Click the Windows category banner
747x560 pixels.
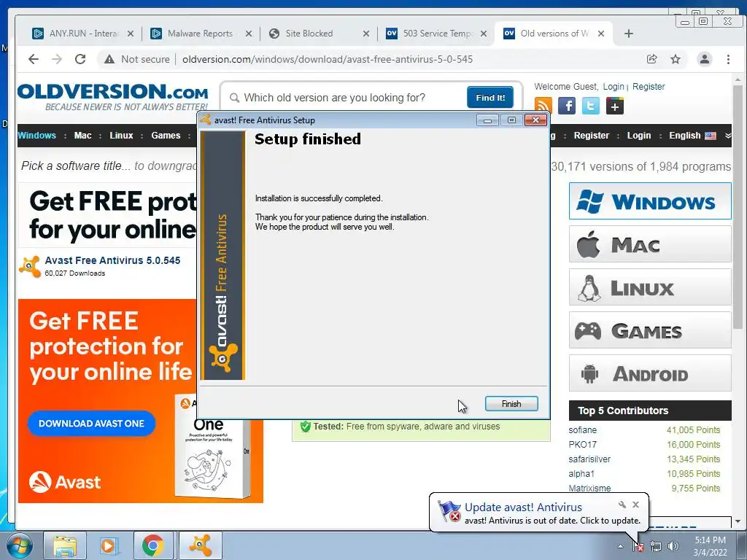click(650, 201)
